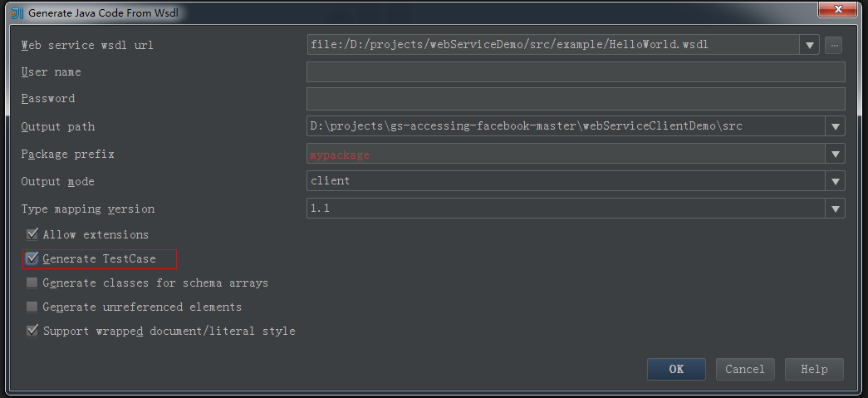Enable Generate unreferenced elements checkbox

click(32, 307)
